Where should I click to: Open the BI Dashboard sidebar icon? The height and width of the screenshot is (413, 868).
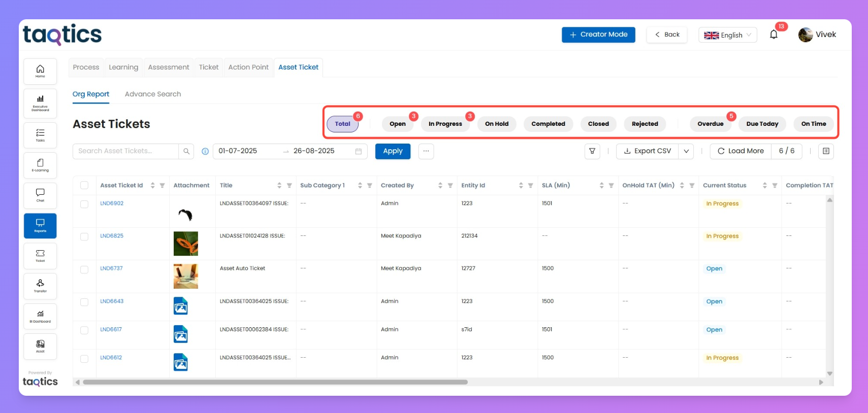[x=40, y=316]
